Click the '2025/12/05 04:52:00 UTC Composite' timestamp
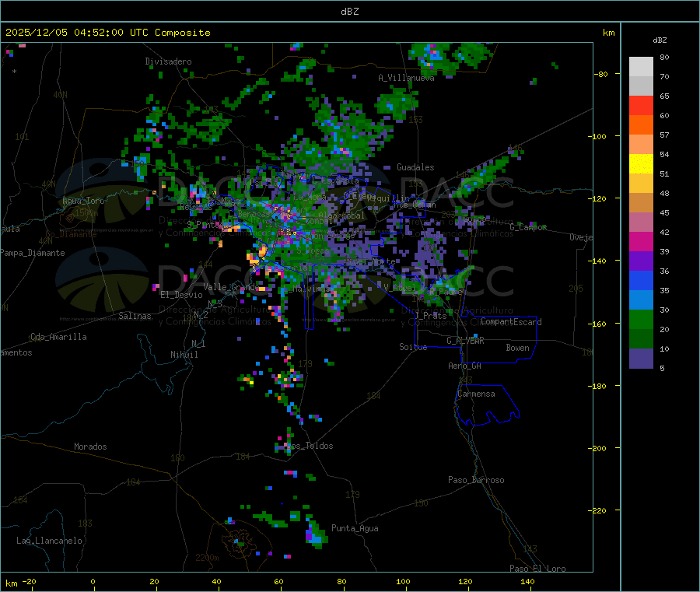The image size is (700, 592). (107, 33)
